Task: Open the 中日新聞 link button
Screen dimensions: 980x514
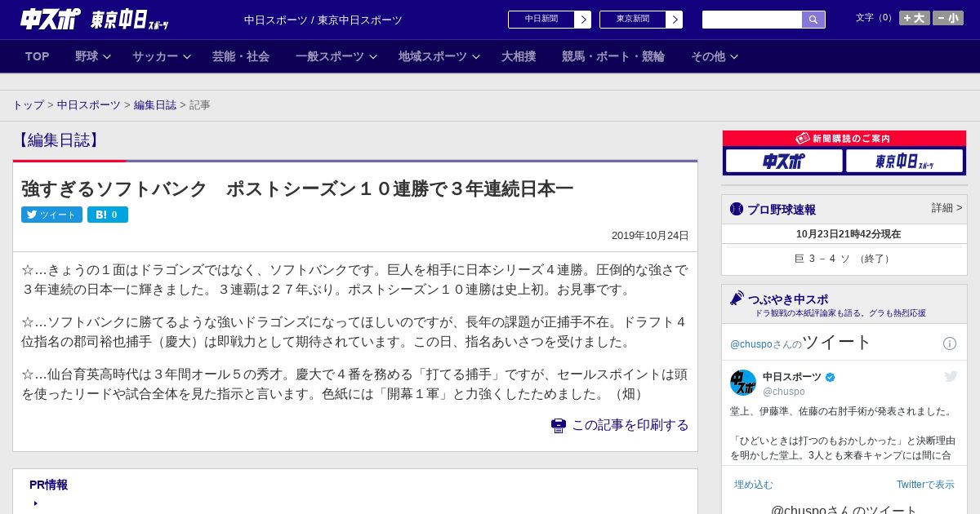Action: coord(541,20)
